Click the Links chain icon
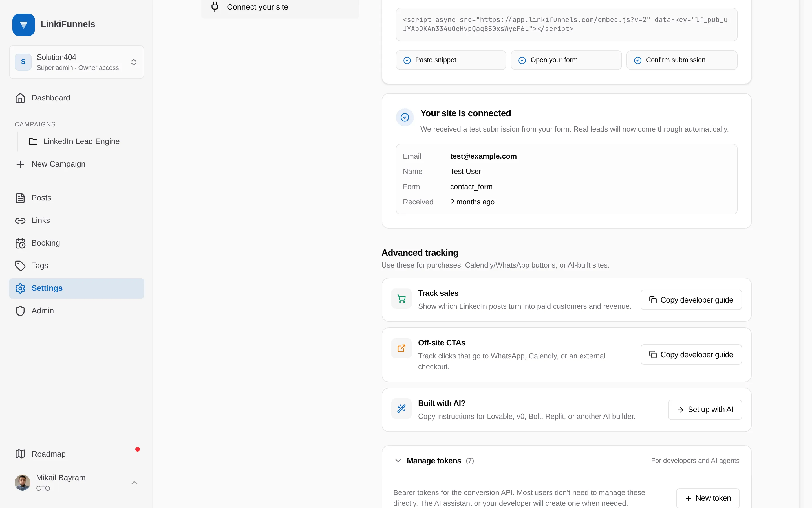The image size is (812, 508). [20, 220]
